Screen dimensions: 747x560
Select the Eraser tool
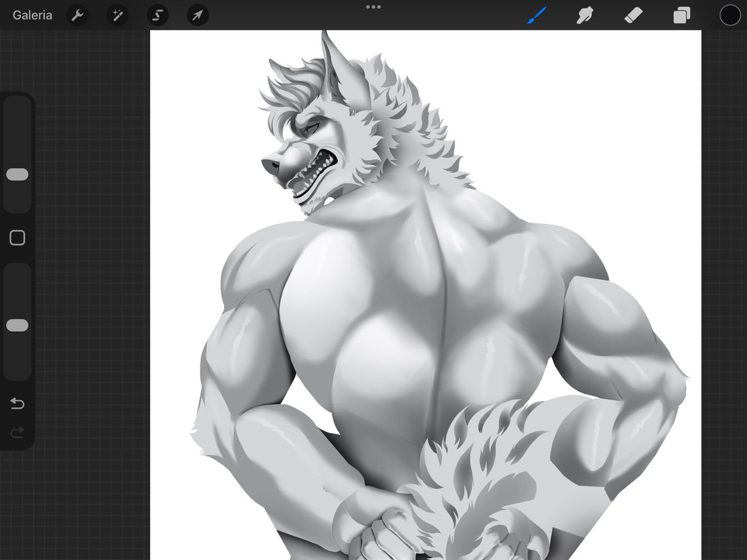click(633, 15)
